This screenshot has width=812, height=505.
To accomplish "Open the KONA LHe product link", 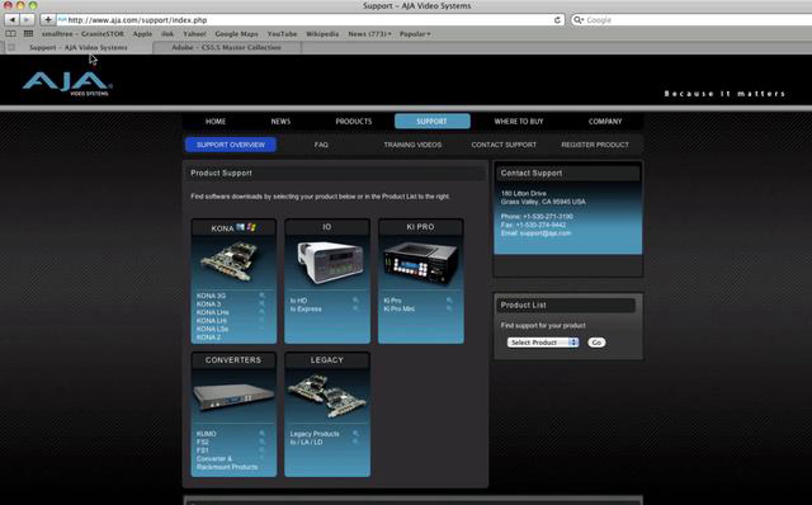I will [x=212, y=312].
